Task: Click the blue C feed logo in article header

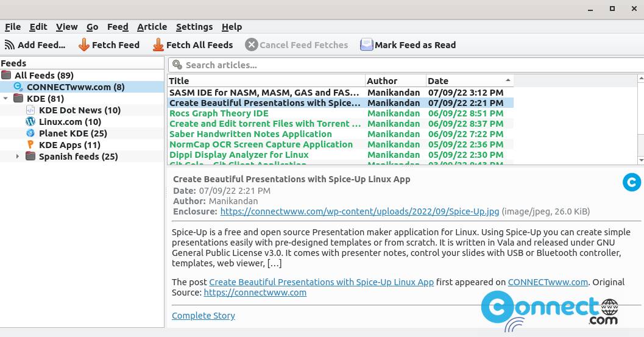Action: coord(632,182)
